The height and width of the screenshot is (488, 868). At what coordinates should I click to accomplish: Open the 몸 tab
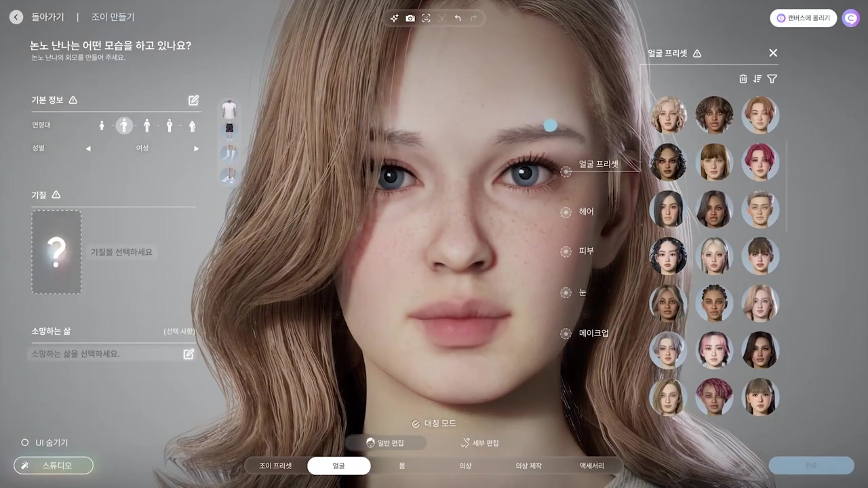point(402,466)
